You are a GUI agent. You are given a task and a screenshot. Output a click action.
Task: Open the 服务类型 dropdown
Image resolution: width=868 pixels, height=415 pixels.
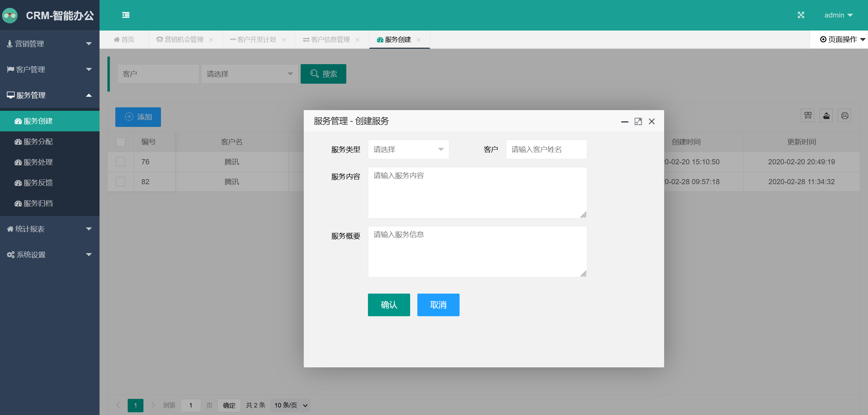408,150
